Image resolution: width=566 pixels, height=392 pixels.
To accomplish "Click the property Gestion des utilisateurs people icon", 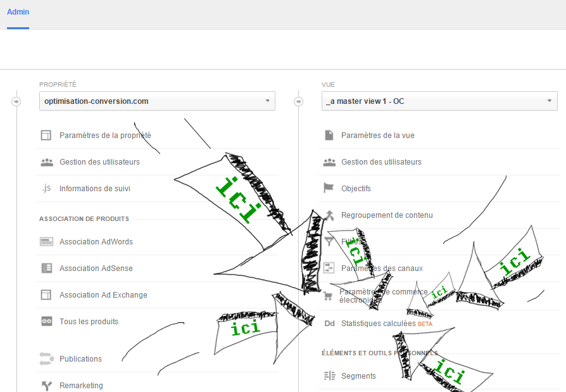I will pyautogui.click(x=46, y=162).
